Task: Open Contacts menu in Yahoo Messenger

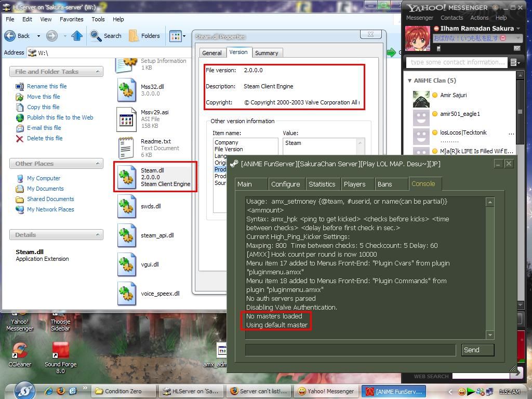Action: point(451,18)
